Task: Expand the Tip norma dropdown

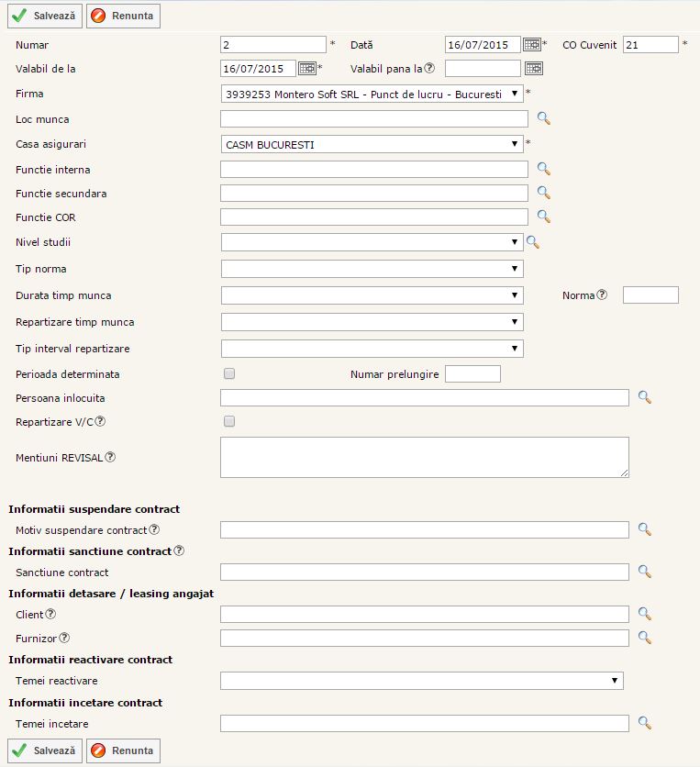Action: [x=372, y=269]
